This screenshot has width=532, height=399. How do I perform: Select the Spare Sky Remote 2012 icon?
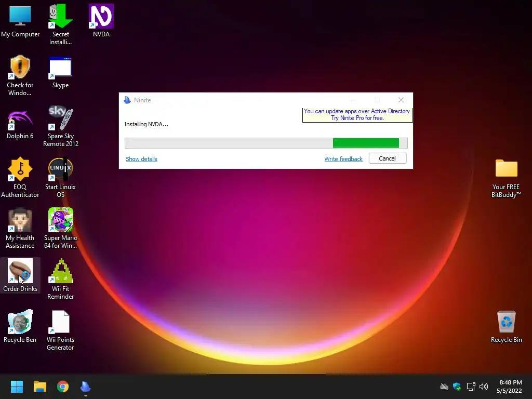click(60, 126)
